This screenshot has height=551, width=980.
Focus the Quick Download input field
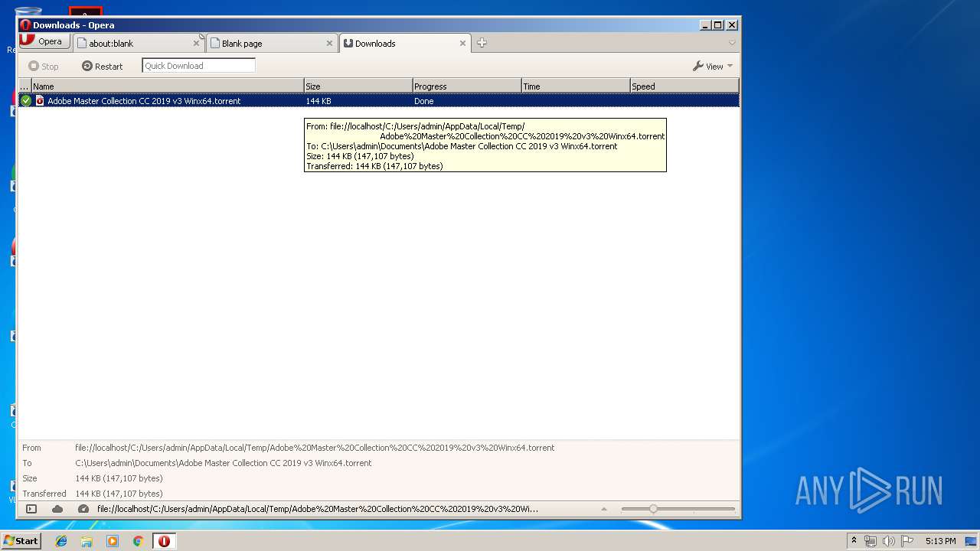pos(198,66)
